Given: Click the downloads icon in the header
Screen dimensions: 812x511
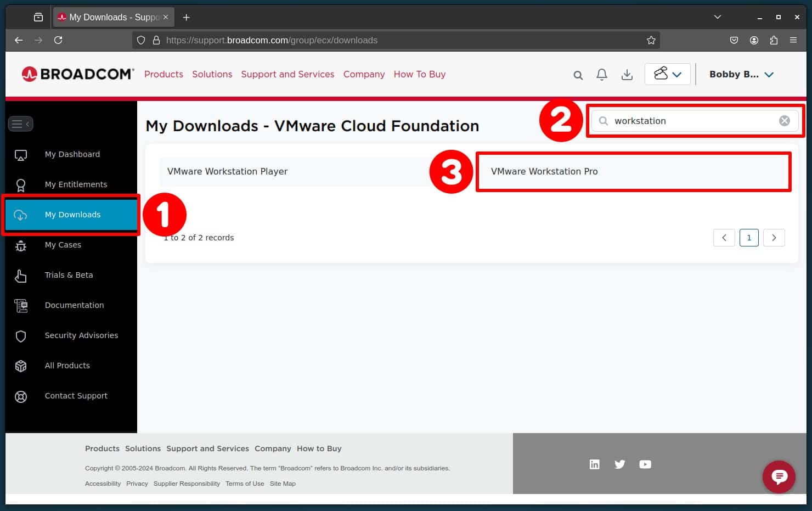Looking at the screenshot, I should tap(627, 74).
